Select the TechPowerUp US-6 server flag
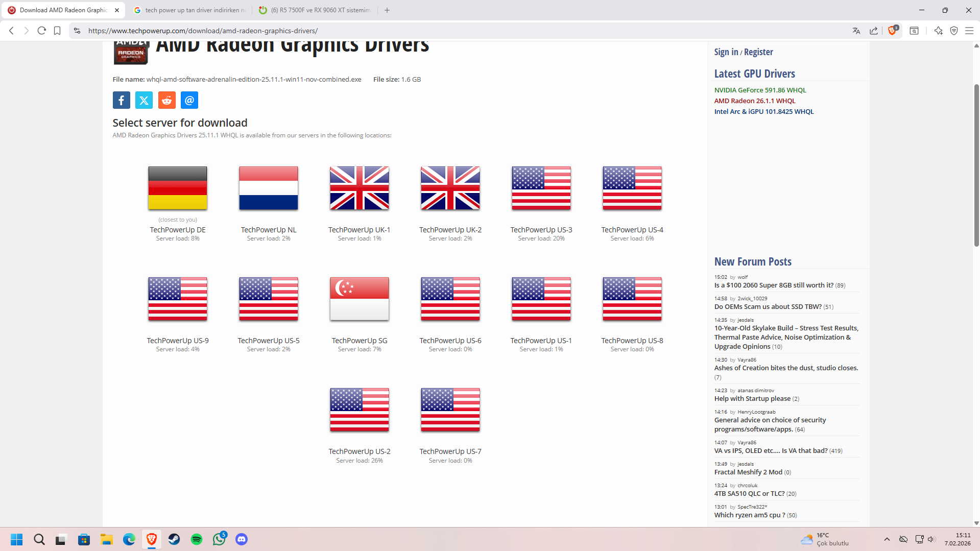 [450, 299]
